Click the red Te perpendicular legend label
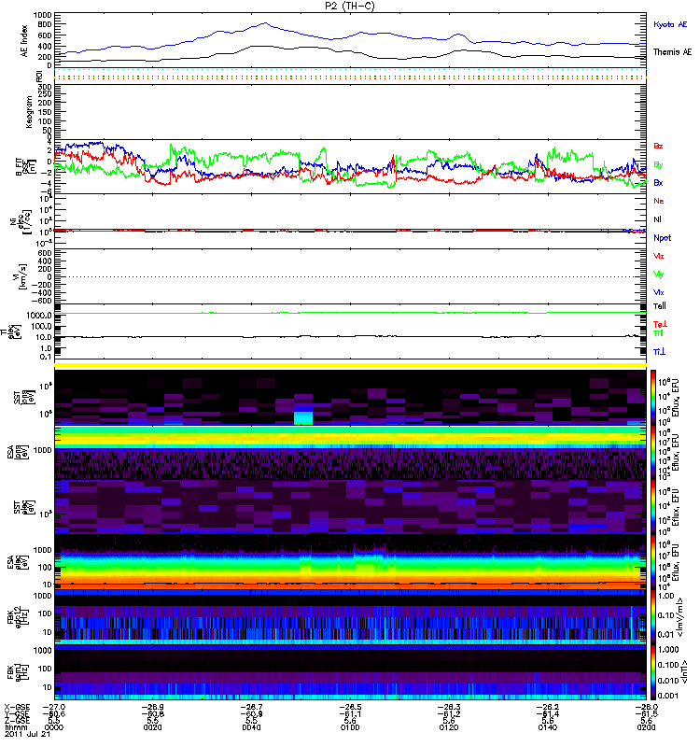The width and height of the screenshot is (700, 747). click(x=660, y=324)
